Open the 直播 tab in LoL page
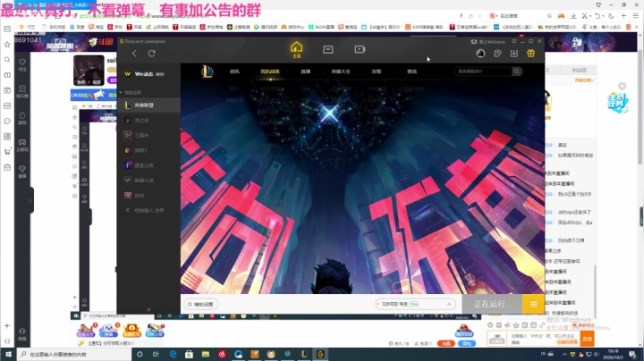The image size is (644, 361). [x=305, y=71]
